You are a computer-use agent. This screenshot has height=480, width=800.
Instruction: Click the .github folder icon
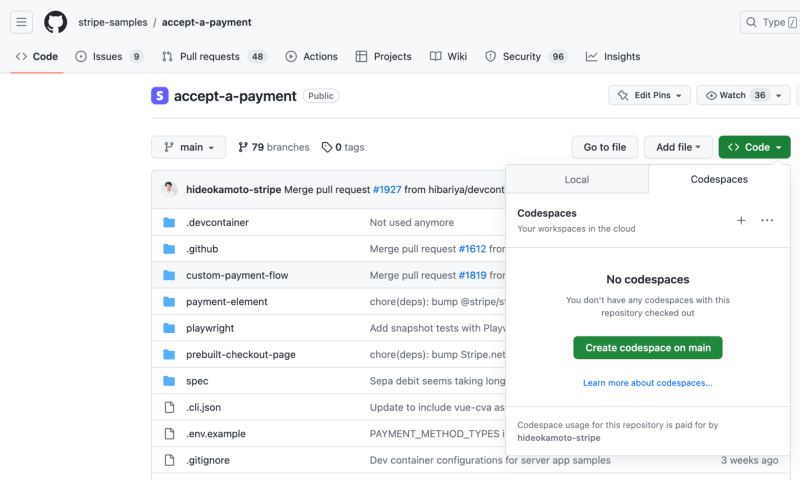(x=169, y=249)
